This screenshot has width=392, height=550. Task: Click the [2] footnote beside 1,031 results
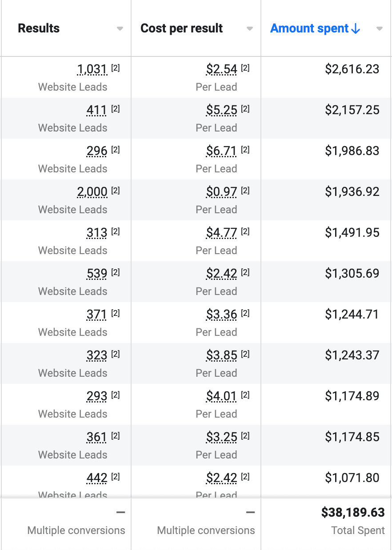116,68
